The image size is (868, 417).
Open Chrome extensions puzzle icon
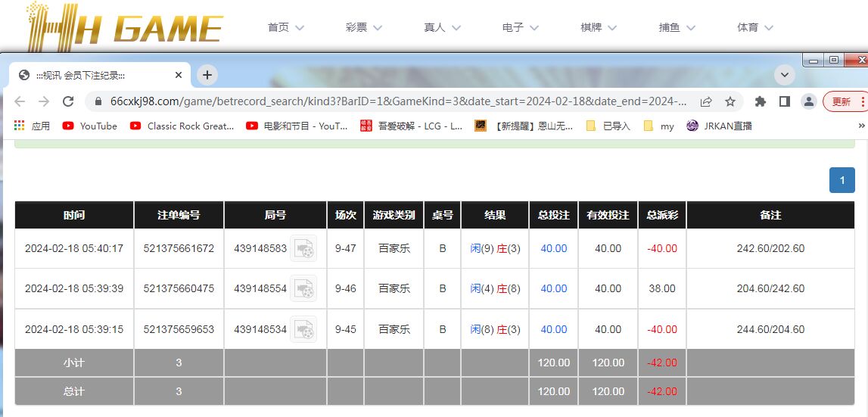(761, 101)
